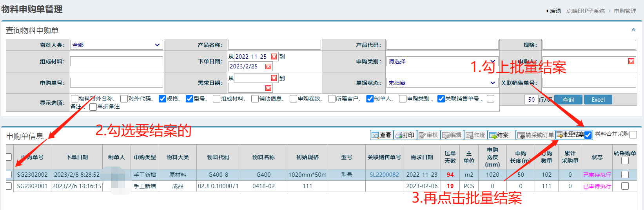Click the 编辑 (edit) toolbar button
Image resolution: width=644 pixels, height=210 pixels.
pos(452,135)
